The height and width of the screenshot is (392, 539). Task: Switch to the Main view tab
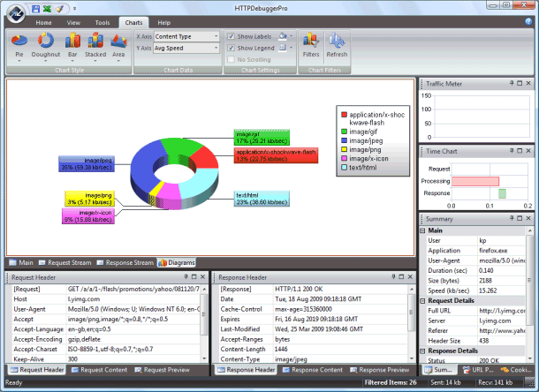pyautogui.click(x=22, y=262)
